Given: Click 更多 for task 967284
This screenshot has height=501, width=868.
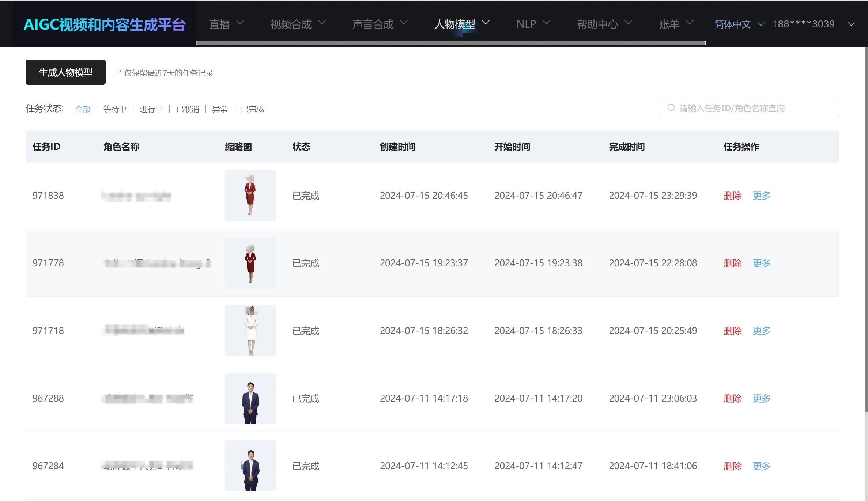Looking at the screenshot, I should [761, 466].
